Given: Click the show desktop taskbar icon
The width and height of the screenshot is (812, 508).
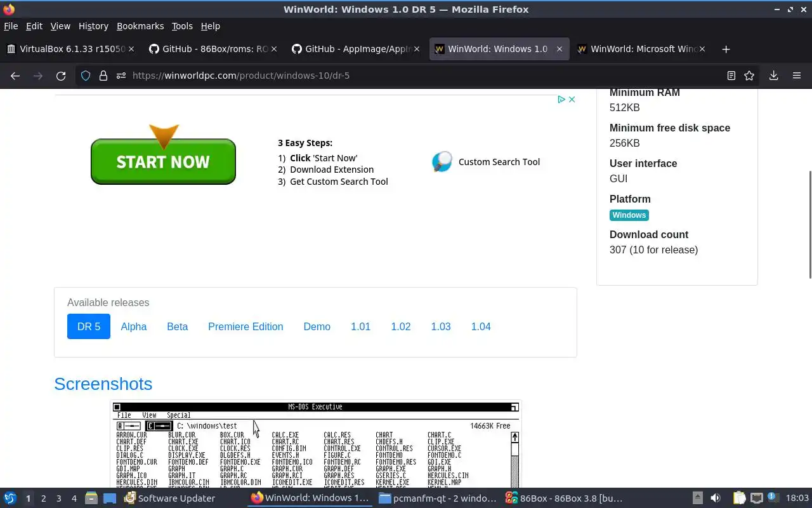Looking at the screenshot, I should tap(110, 498).
